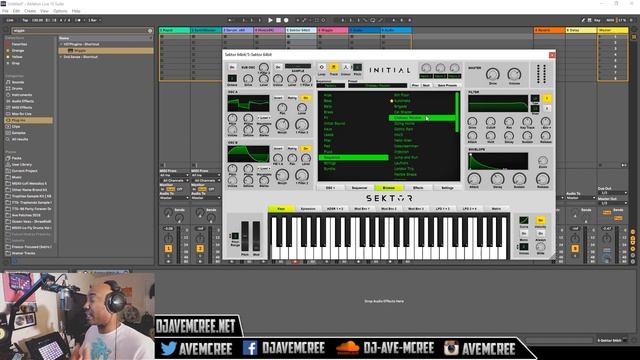Screen dimensions: 640x360
Task: Open the File menu
Action: pos(5,11)
